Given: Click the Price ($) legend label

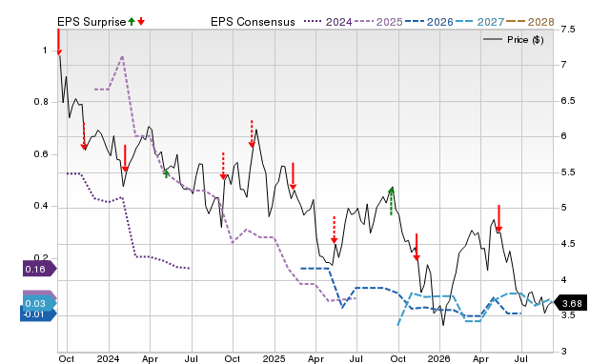Looking at the screenshot, I should (525, 40).
